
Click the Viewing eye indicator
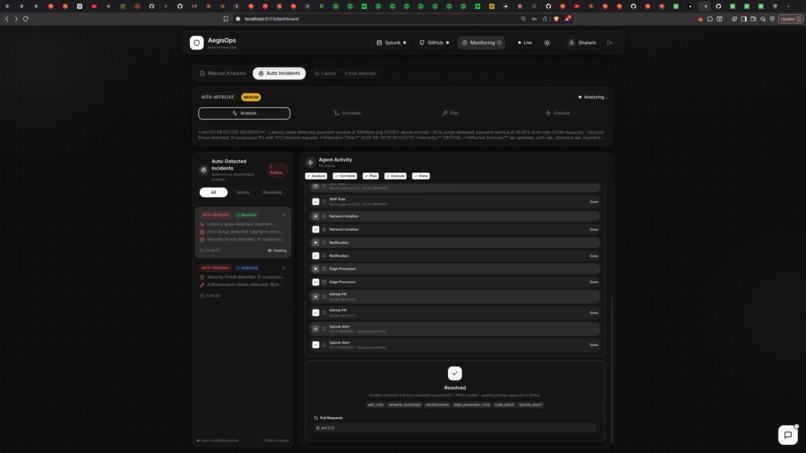click(x=277, y=250)
